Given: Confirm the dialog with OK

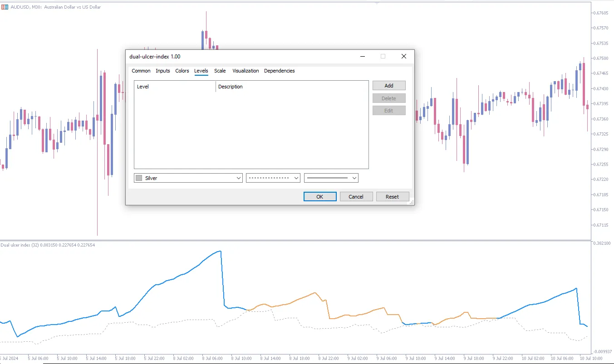Looking at the screenshot, I should (319, 196).
